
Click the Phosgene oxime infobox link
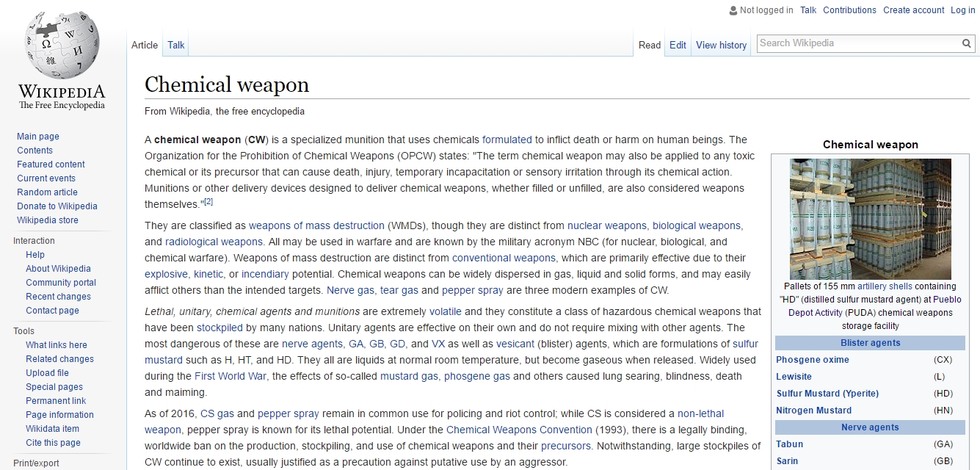[812, 360]
